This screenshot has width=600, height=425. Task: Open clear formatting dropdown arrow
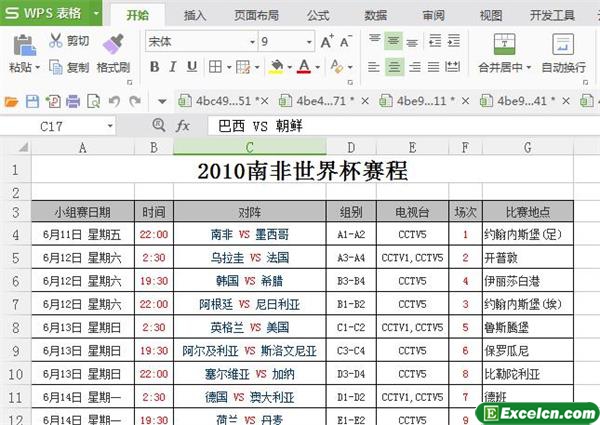pos(350,67)
